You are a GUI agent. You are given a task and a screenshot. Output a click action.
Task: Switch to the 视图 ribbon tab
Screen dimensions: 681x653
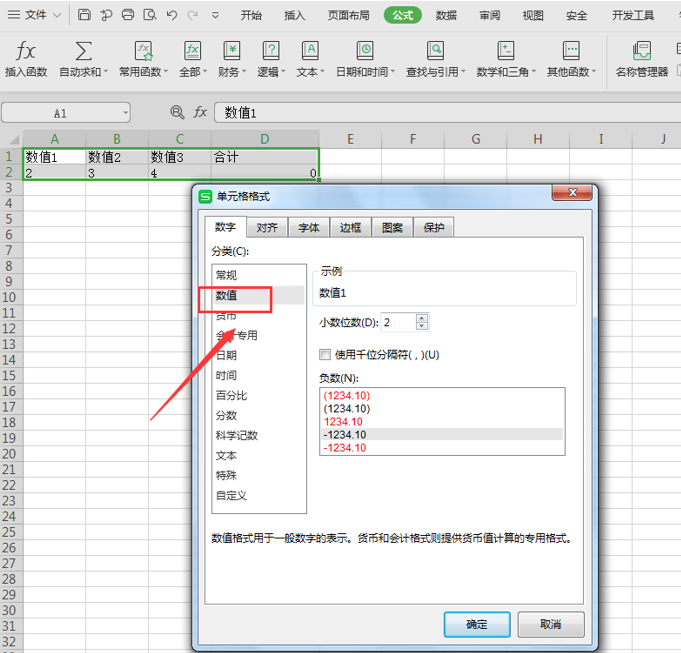[533, 15]
